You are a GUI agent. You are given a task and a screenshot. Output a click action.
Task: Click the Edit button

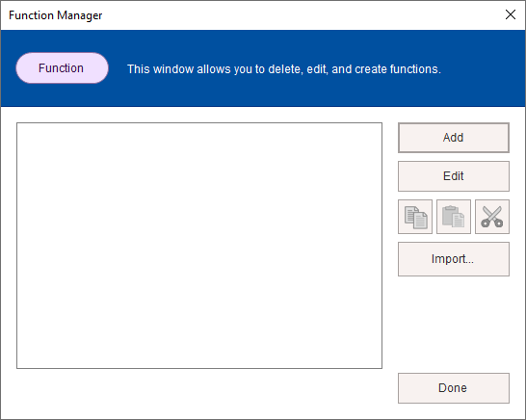[x=454, y=176]
